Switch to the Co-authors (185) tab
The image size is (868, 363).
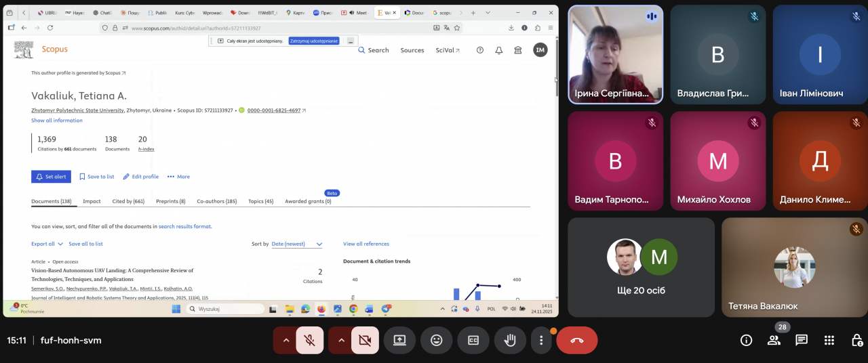216,201
